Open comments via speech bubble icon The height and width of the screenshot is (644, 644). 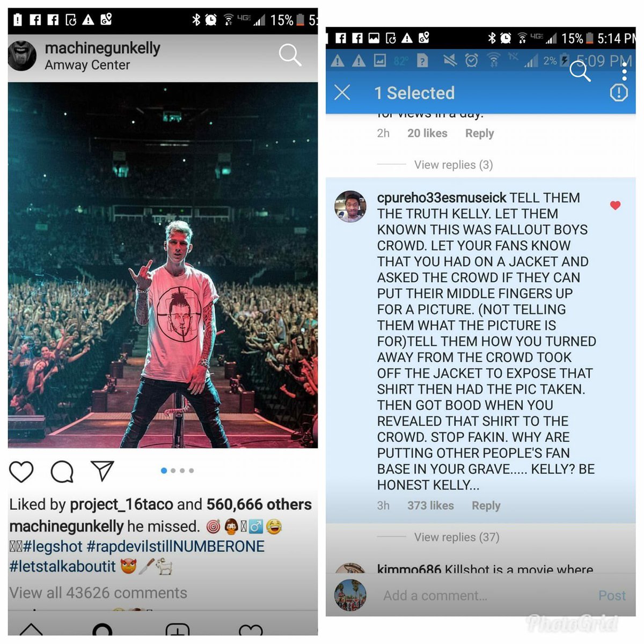tap(62, 471)
